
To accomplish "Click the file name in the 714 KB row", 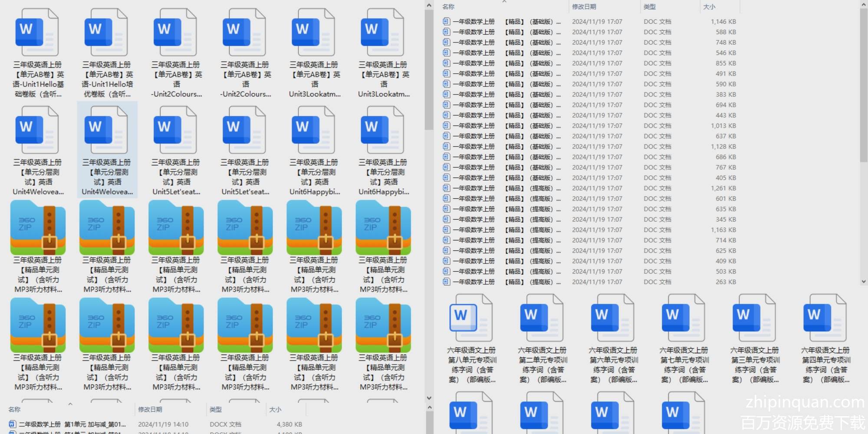I will 506,240.
